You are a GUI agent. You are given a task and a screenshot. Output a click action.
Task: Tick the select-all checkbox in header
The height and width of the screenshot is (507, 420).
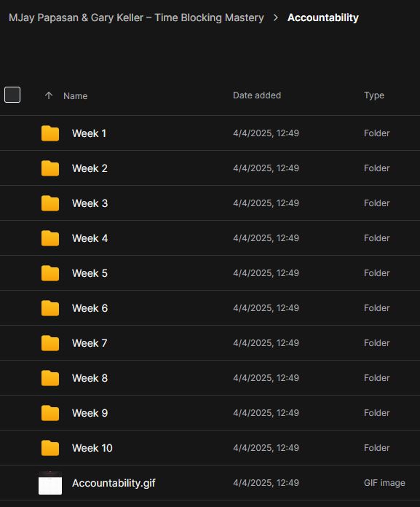pyautogui.click(x=12, y=95)
